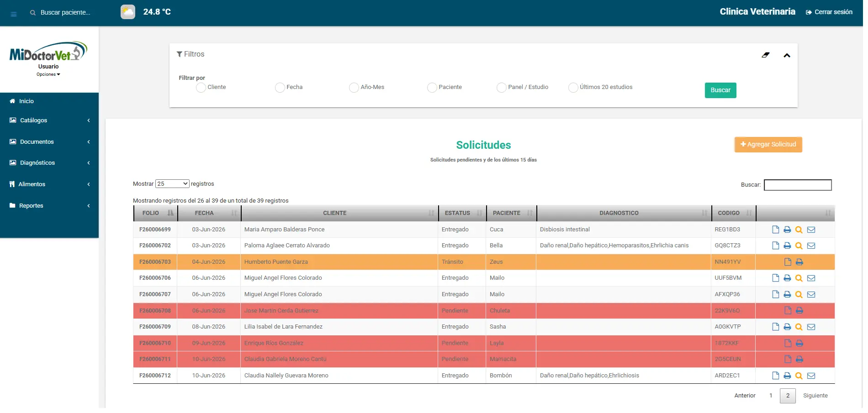The width and height of the screenshot is (868, 413).
Task: View details magnifier for F260006699
Action: (x=799, y=230)
